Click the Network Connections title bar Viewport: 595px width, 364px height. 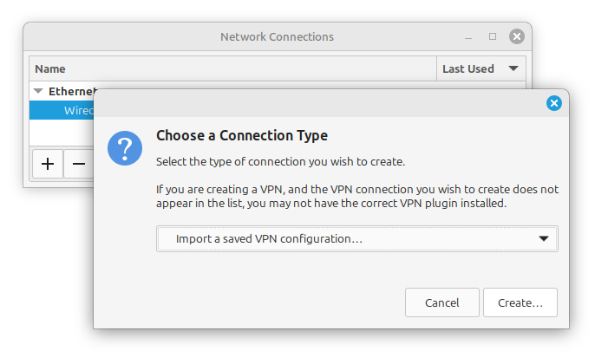[x=277, y=36]
